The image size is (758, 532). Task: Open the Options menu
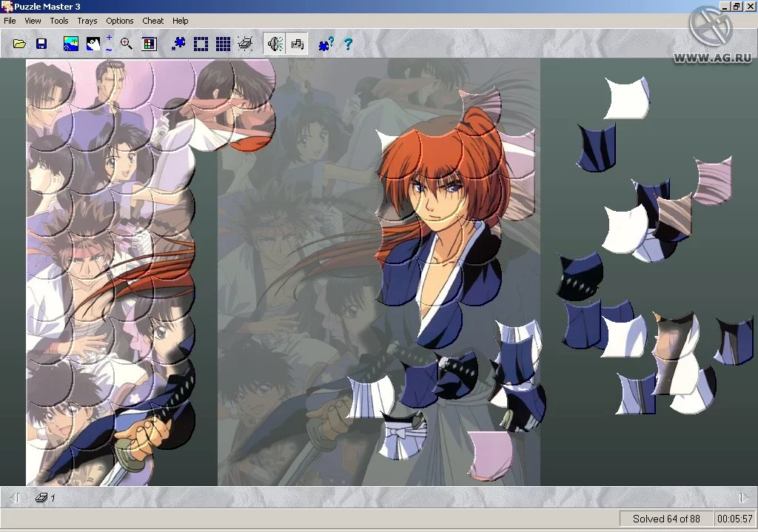tap(119, 21)
